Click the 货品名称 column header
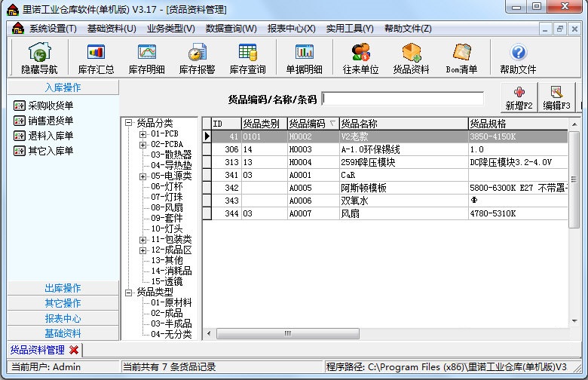Viewport: 588px width, 380px height. click(x=403, y=124)
